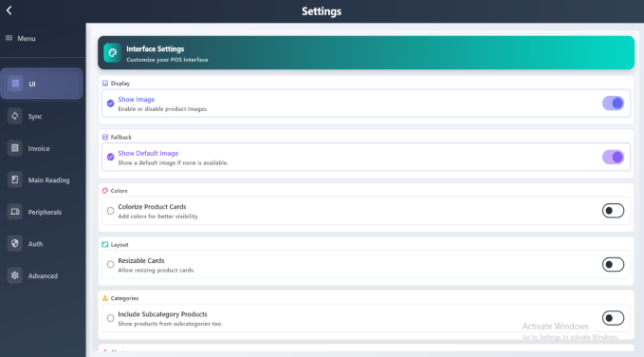The image size is (644, 357).
Task: Click the Resizable Cards label
Action: click(141, 261)
